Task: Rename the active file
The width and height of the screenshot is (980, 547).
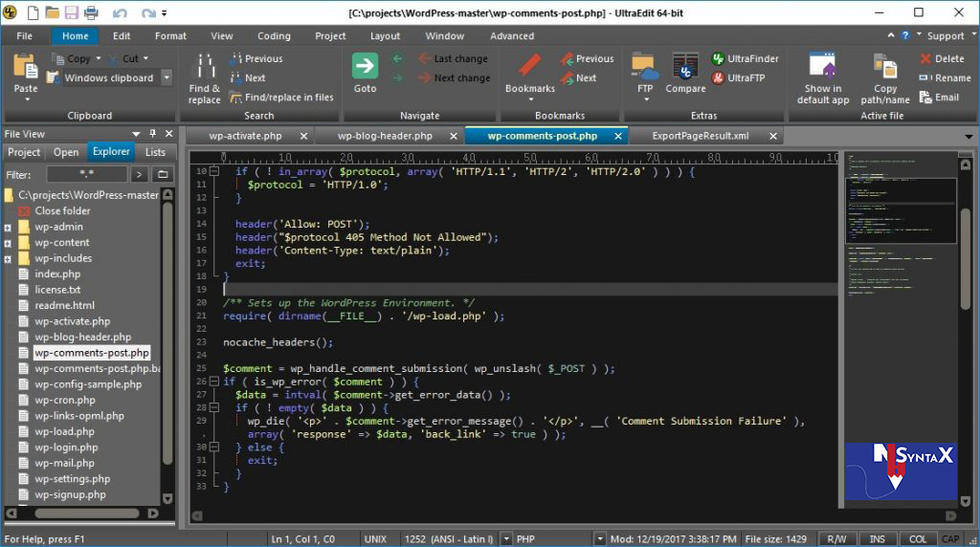Action: point(945,77)
